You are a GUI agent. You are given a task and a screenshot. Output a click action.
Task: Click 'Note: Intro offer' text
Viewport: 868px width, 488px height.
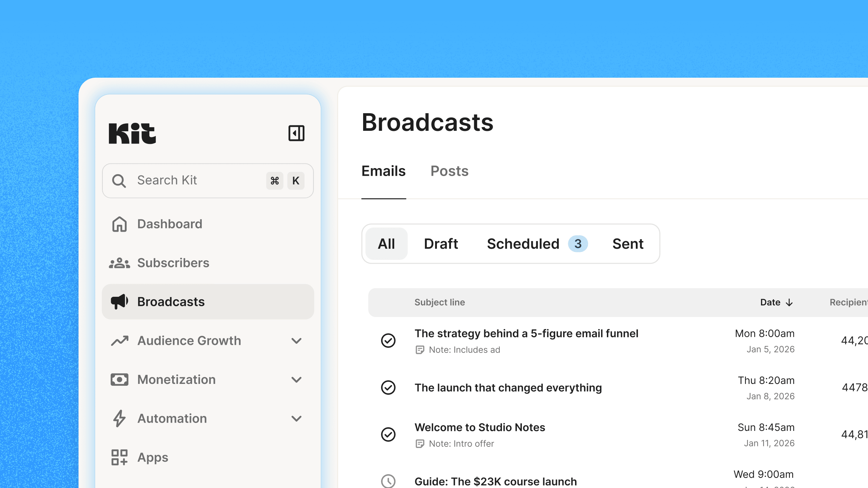(461, 444)
